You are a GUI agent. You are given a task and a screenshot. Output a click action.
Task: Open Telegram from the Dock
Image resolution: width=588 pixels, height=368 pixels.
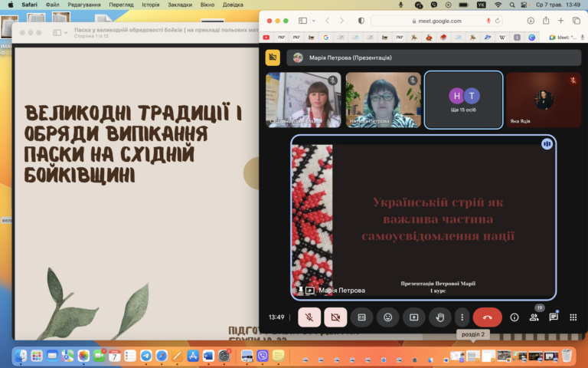click(x=146, y=355)
